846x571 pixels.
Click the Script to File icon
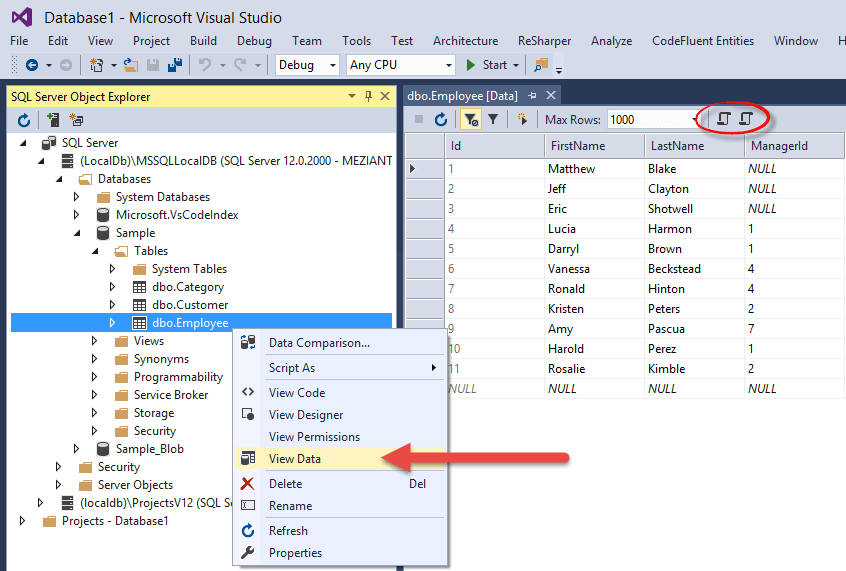[746, 119]
